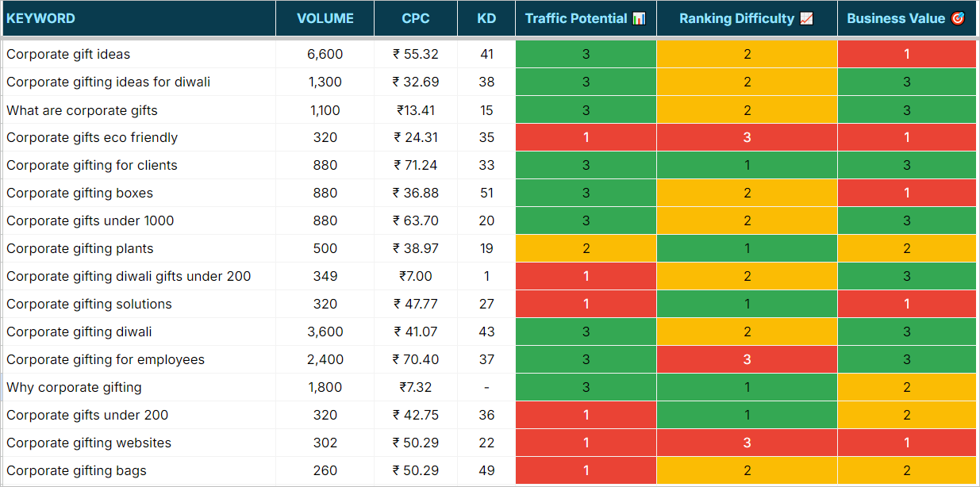Click the CPC column header

click(x=416, y=18)
